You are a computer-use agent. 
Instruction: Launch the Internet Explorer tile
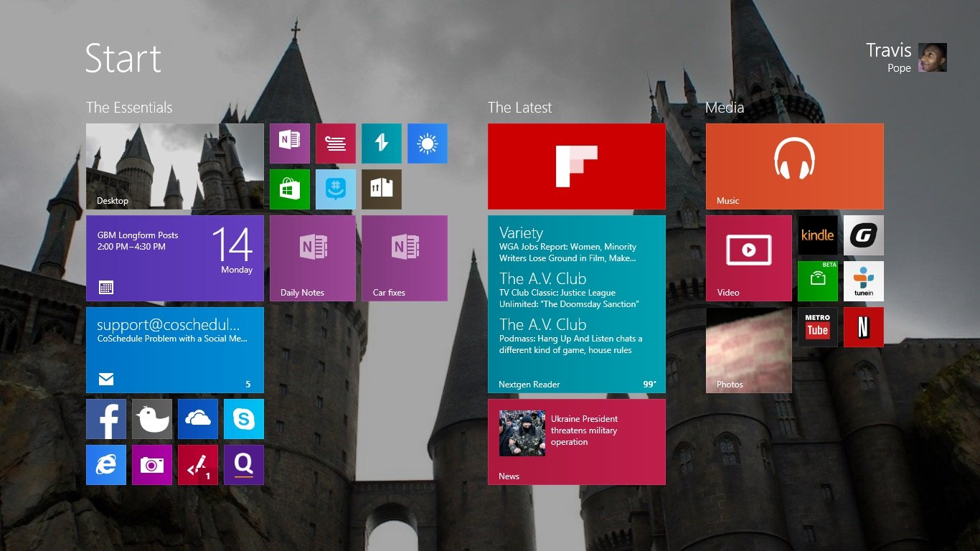point(106,465)
